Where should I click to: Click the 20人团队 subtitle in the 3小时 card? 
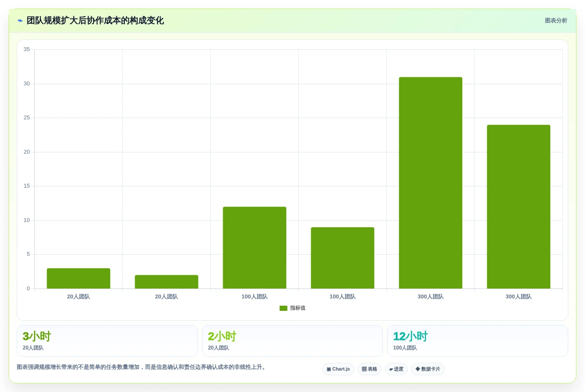tap(33, 348)
